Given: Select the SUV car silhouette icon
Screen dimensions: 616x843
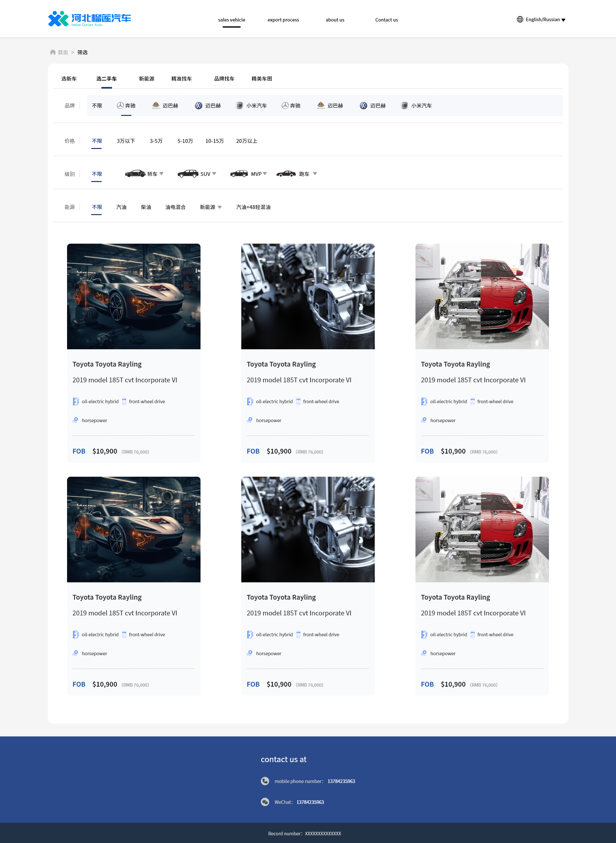Looking at the screenshot, I should coord(188,174).
